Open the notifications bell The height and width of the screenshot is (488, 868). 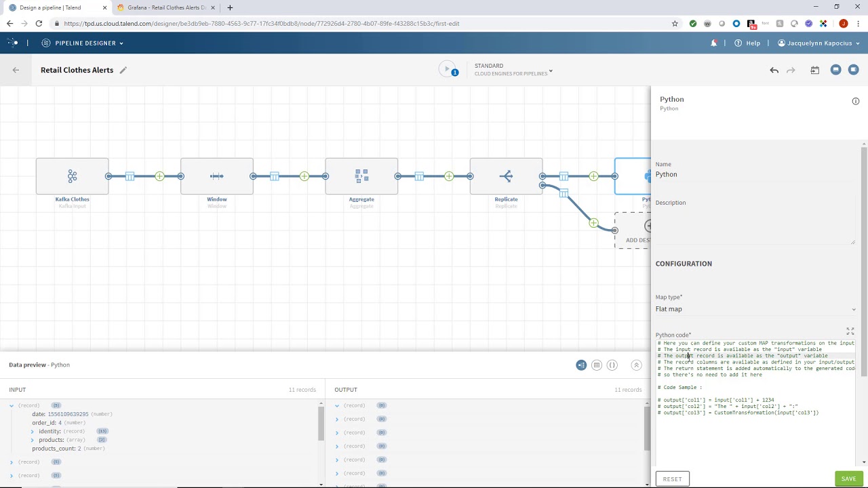(714, 43)
